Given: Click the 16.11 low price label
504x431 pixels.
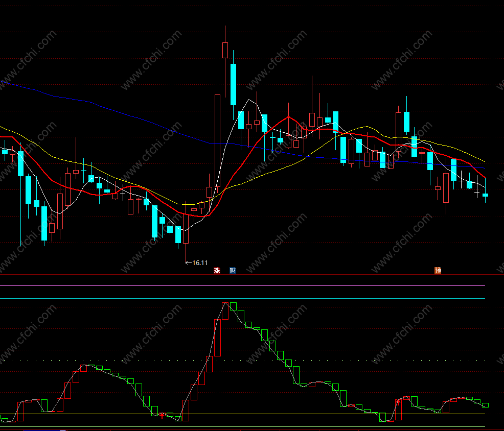Looking at the screenshot, I should click(x=200, y=262).
